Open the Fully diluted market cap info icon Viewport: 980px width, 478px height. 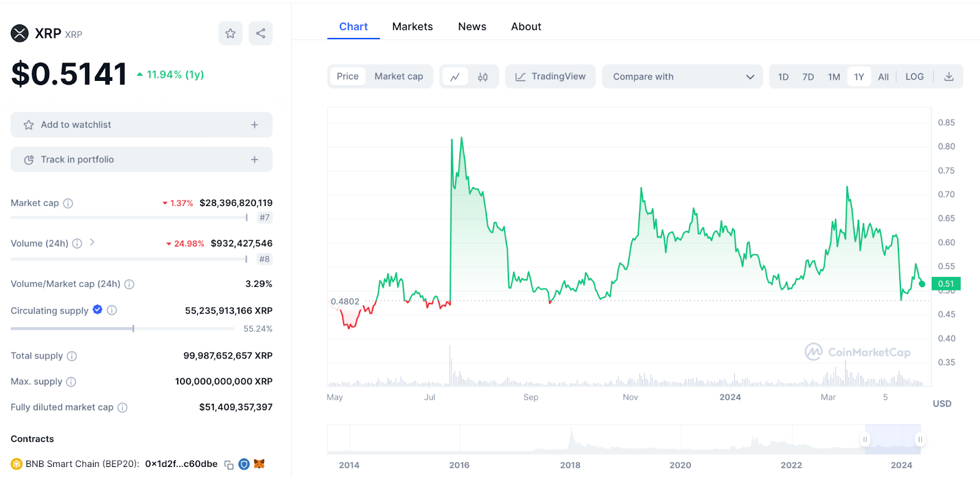tap(123, 408)
